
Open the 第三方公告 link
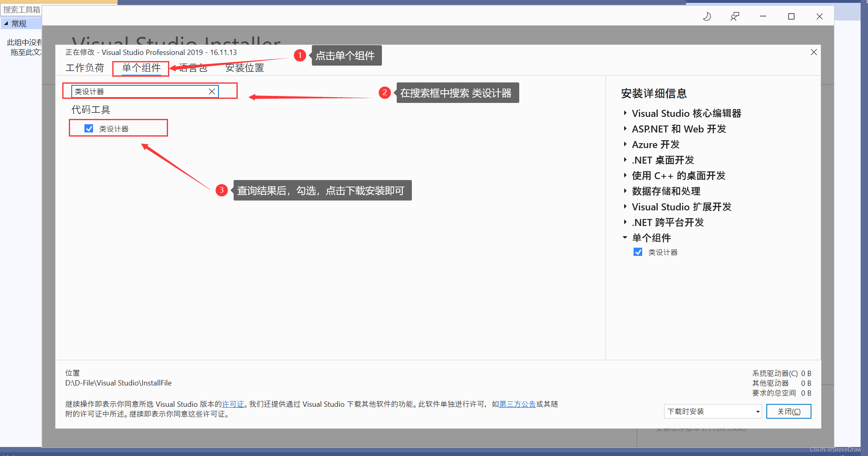pos(518,404)
